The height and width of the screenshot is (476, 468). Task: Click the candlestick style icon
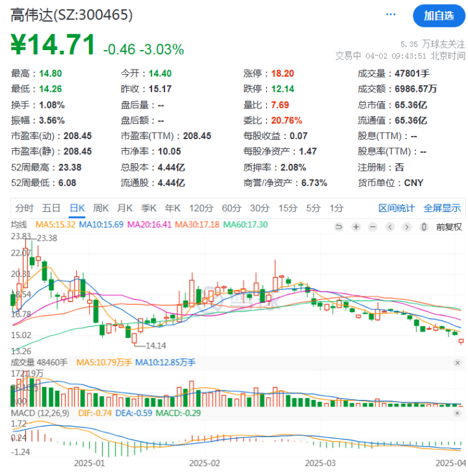pyautogui.click(x=424, y=227)
